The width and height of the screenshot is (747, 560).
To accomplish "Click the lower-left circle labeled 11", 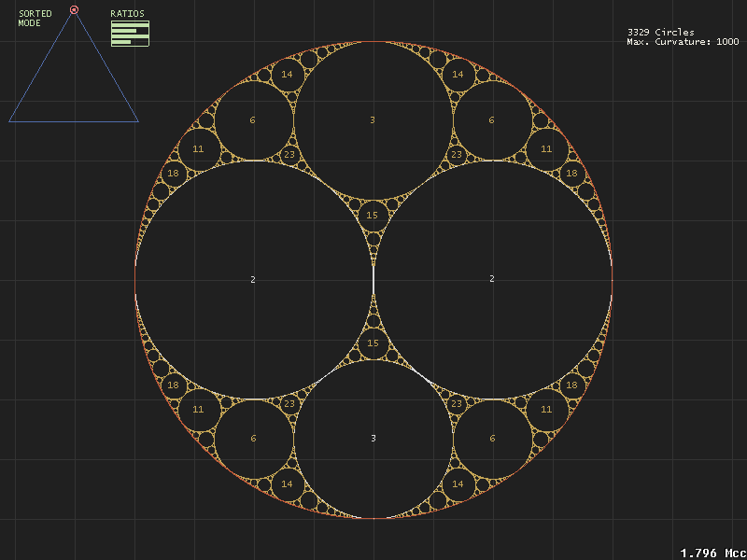I will 198,410.
